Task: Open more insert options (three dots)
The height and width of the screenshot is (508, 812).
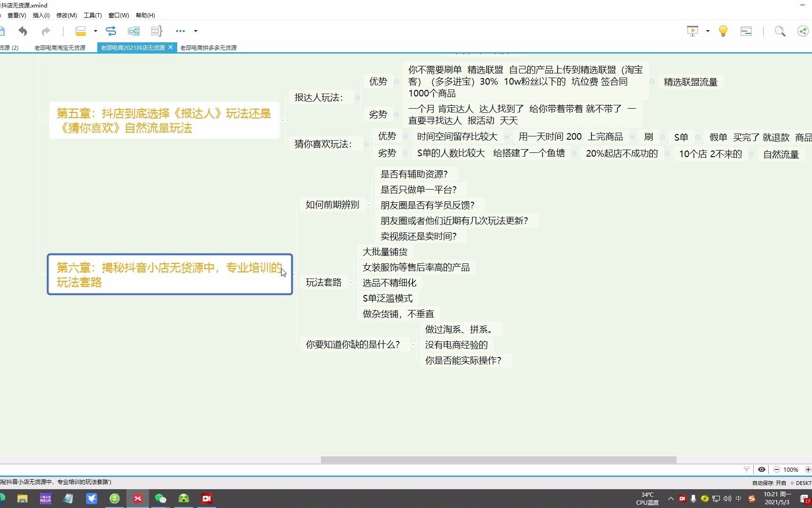Action: tap(180, 31)
